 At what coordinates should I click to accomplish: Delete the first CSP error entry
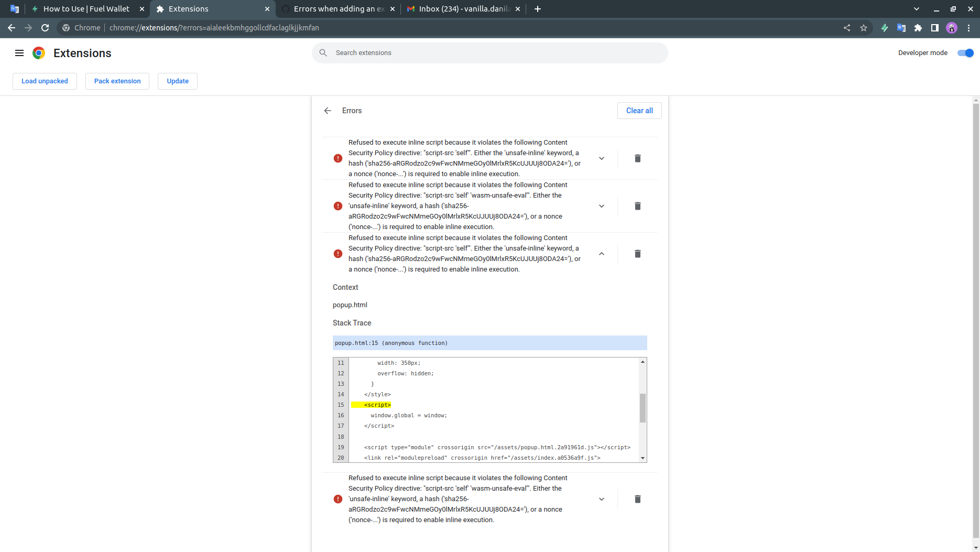[x=637, y=158]
